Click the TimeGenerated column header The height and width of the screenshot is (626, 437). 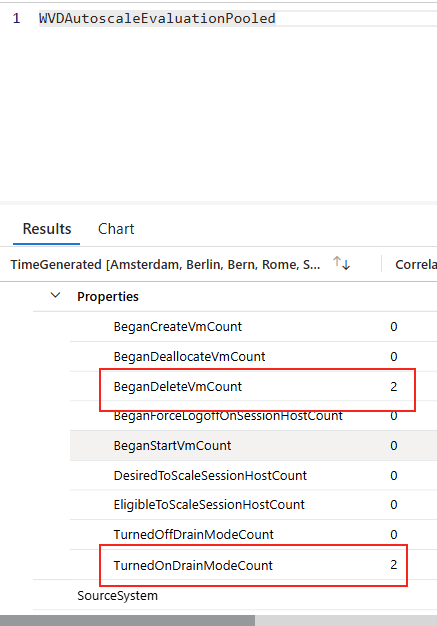(x=165, y=264)
